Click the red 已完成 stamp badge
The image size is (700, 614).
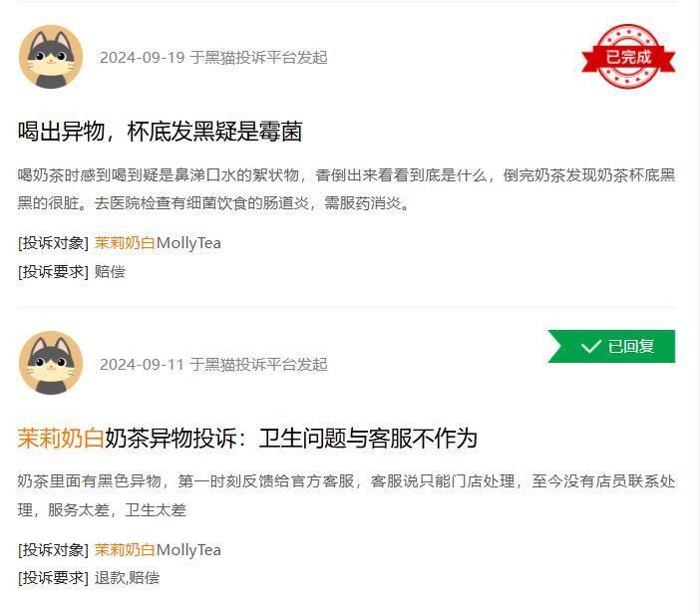628,57
